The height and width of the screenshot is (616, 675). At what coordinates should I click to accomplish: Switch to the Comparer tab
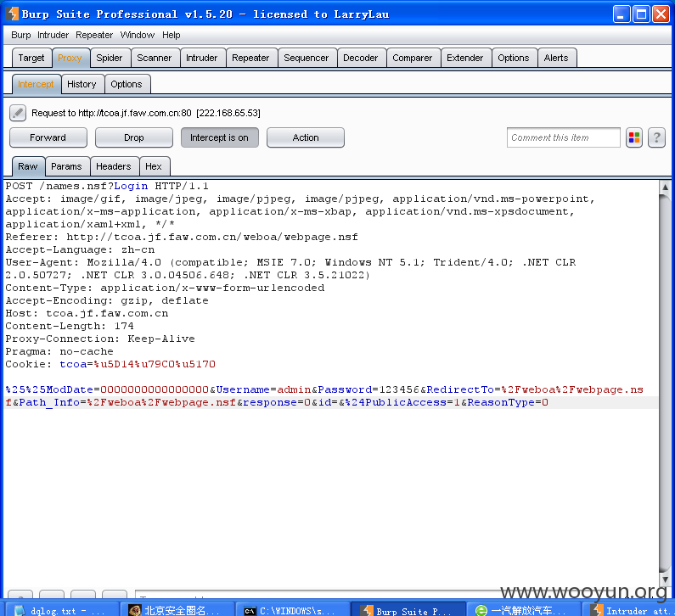[x=413, y=58]
